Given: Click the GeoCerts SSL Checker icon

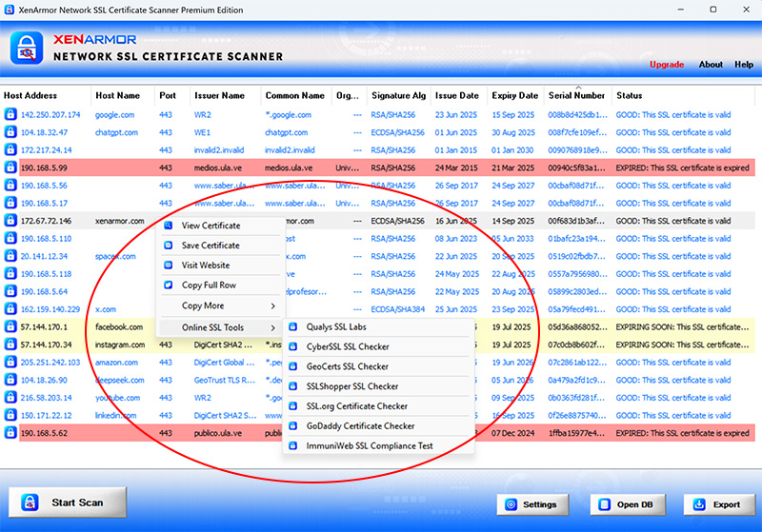Looking at the screenshot, I should pyautogui.click(x=293, y=366).
